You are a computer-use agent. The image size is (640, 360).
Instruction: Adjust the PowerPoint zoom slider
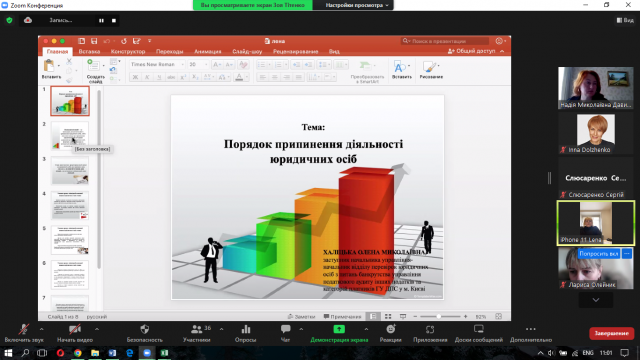440,316
